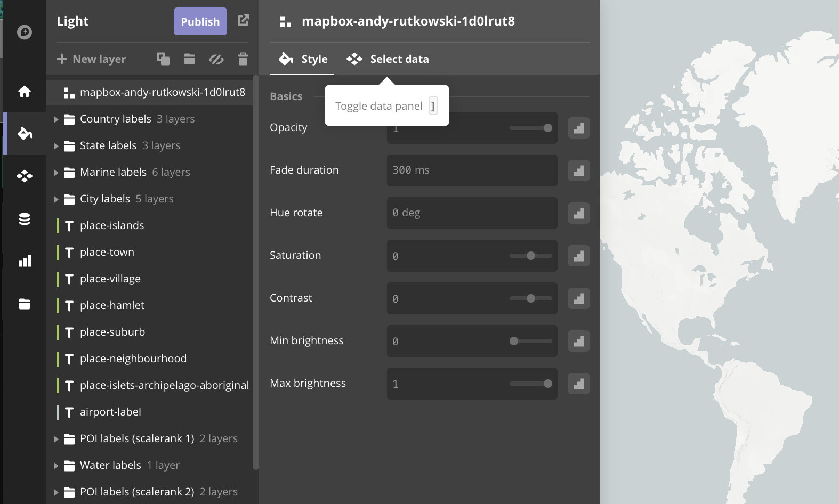Click zoom function icon for Hue rotate
The height and width of the screenshot is (504, 839).
[579, 213]
